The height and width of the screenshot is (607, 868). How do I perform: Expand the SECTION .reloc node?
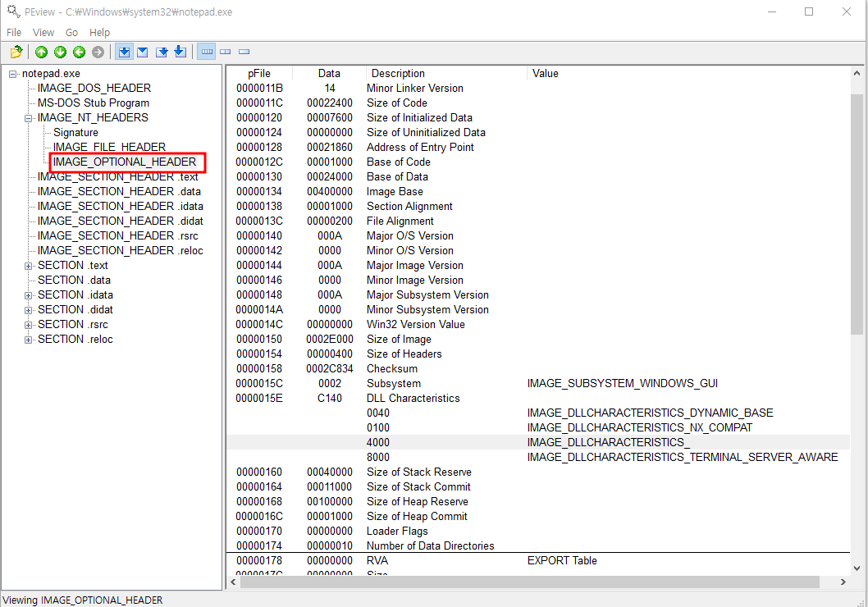tap(28, 340)
